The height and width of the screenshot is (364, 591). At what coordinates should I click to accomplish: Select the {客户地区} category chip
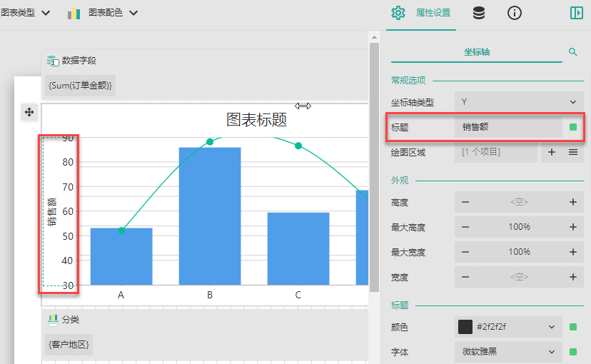[x=69, y=345]
